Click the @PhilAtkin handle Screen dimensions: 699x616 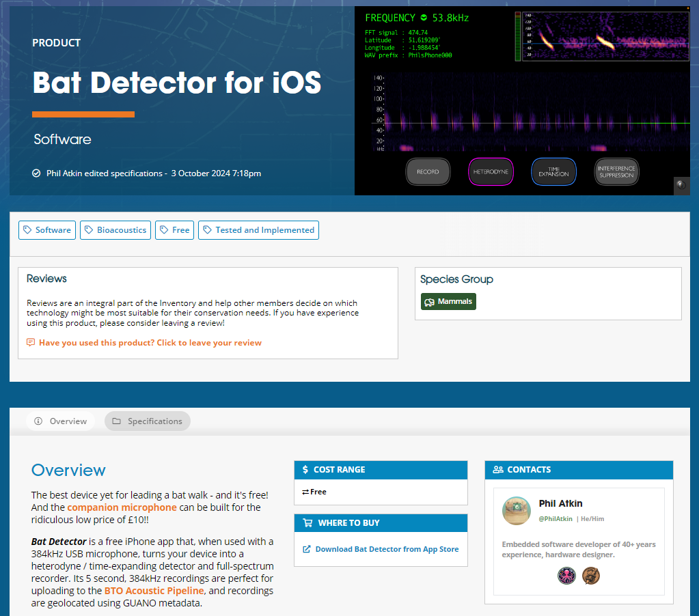[556, 519]
